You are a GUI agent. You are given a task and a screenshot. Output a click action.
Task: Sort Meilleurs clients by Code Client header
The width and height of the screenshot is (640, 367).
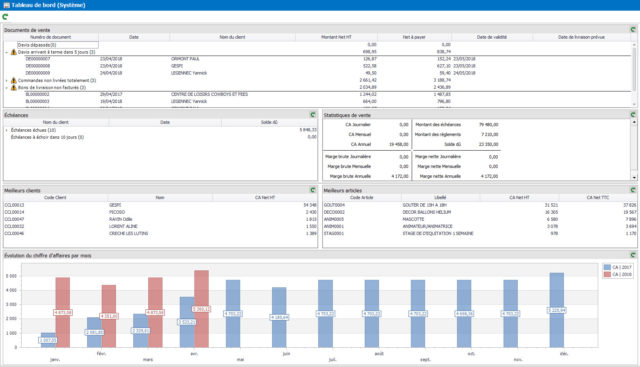click(x=55, y=198)
